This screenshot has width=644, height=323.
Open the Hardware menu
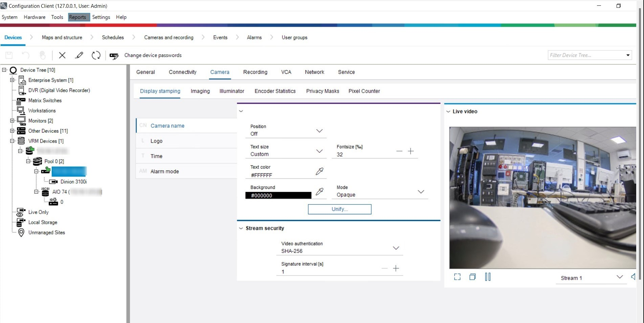(35, 17)
